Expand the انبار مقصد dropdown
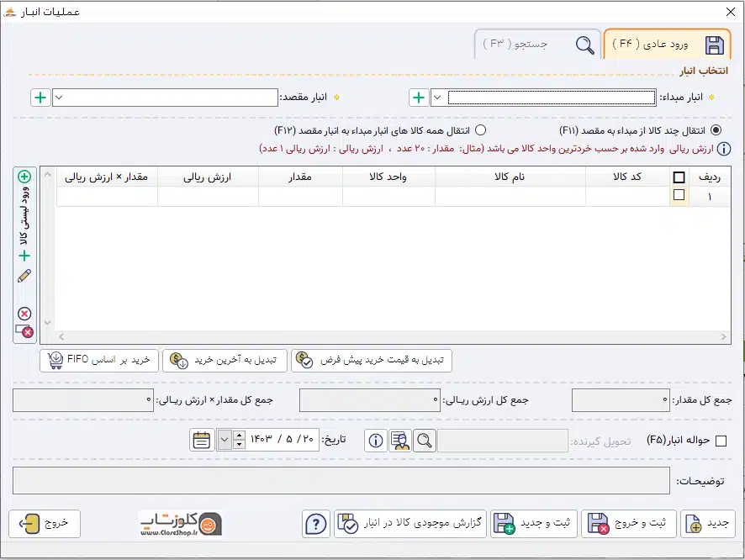 click(59, 98)
